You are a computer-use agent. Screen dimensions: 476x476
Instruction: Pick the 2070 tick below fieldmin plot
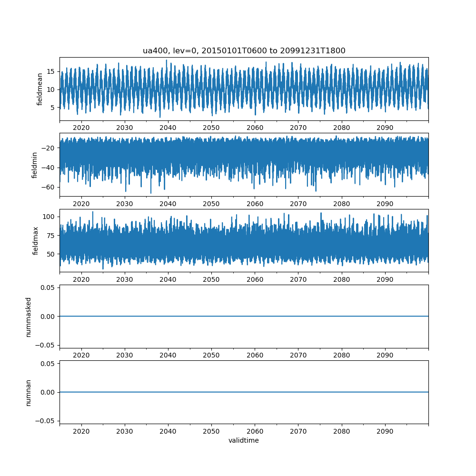click(x=298, y=204)
